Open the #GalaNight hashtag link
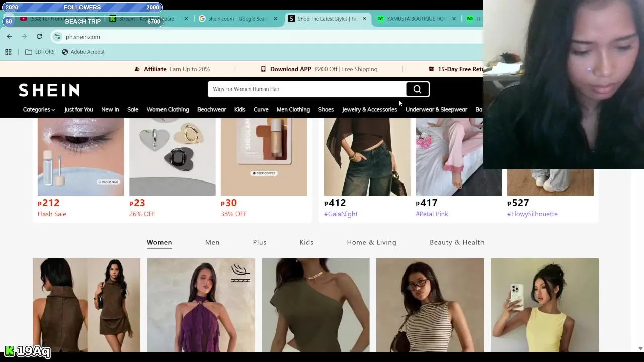Screen dimensions: 644x362 341,214
